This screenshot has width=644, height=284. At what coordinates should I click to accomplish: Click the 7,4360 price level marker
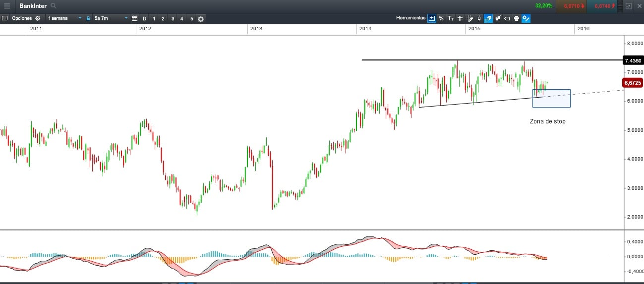click(633, 60)
